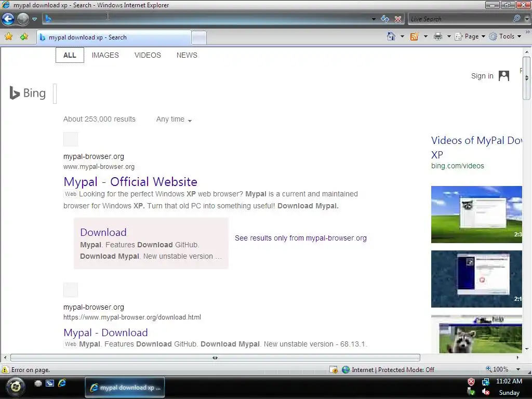
Task: Click the horizontal scrollbar thumb
Action: [215, 357]
